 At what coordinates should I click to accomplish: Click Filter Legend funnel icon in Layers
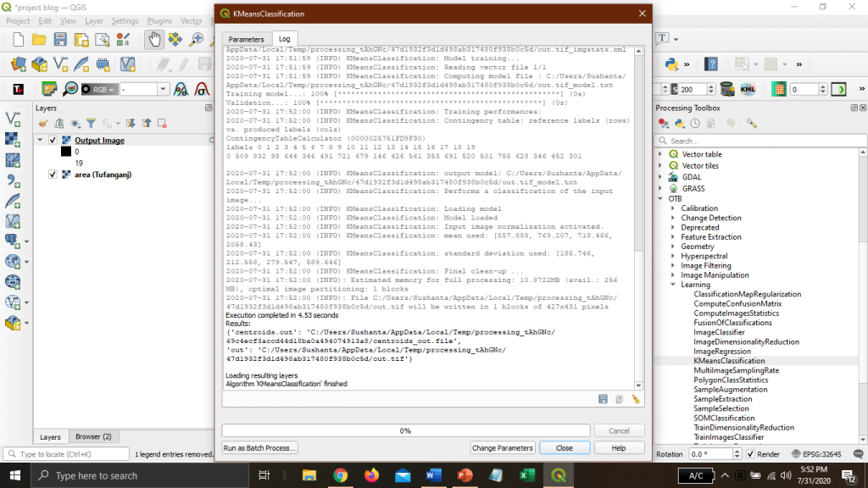(x=91, y=124)
